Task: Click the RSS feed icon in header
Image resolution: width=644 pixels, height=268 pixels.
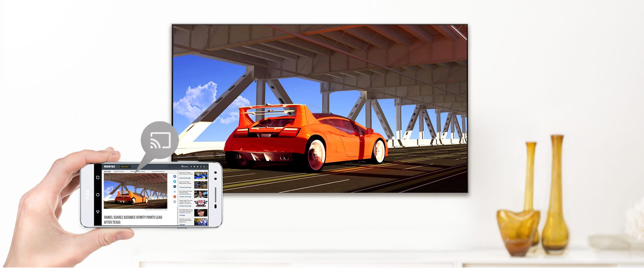Action: point(204,166)
